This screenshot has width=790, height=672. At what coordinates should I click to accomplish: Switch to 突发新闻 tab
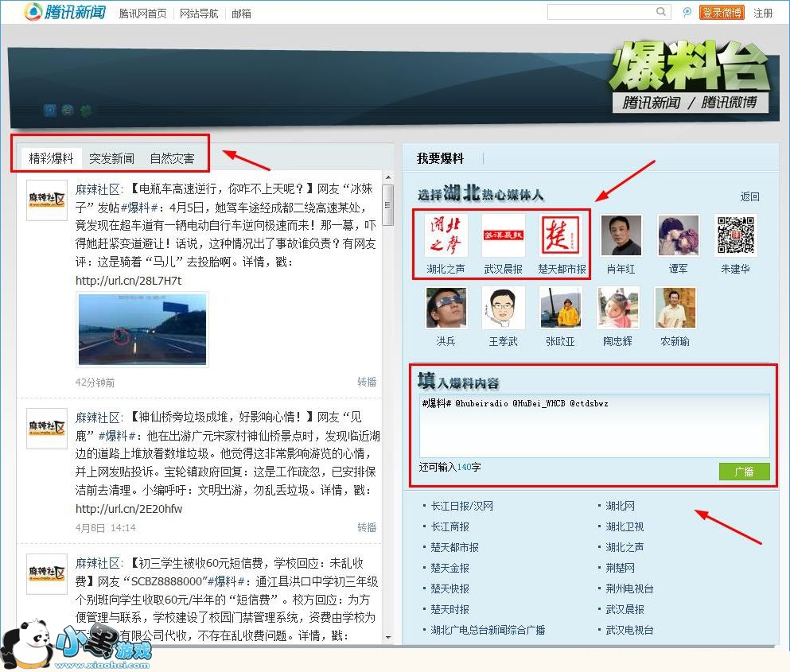click(x=112, y=159)
